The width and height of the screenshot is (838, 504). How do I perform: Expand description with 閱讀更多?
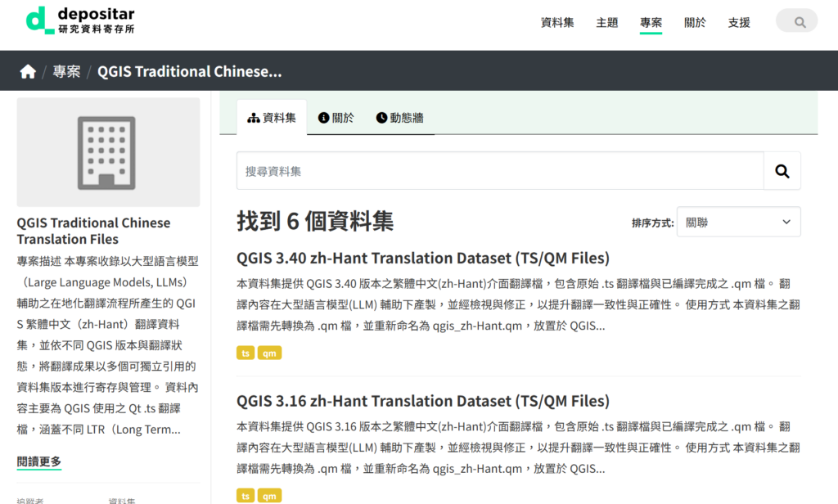click(x=39, y=461)
